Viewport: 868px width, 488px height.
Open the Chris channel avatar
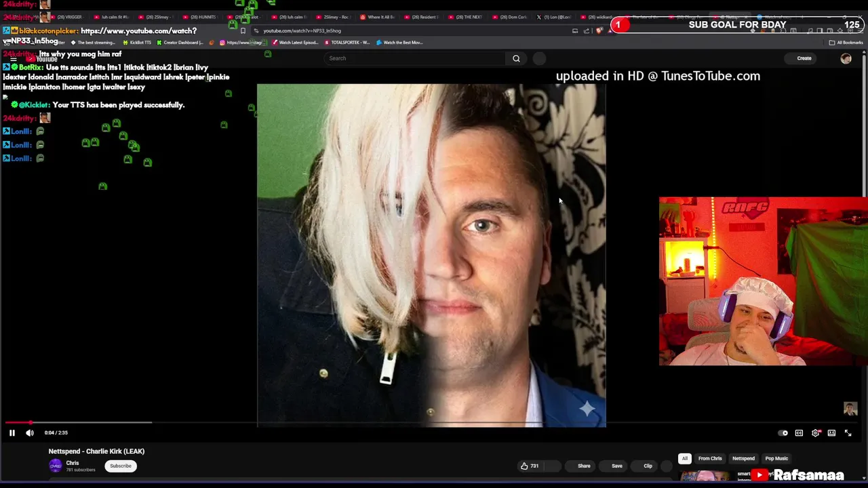(56, 466)
